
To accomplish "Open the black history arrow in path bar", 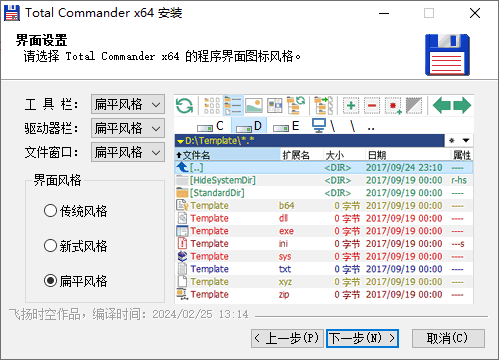I will pos(466,140).
